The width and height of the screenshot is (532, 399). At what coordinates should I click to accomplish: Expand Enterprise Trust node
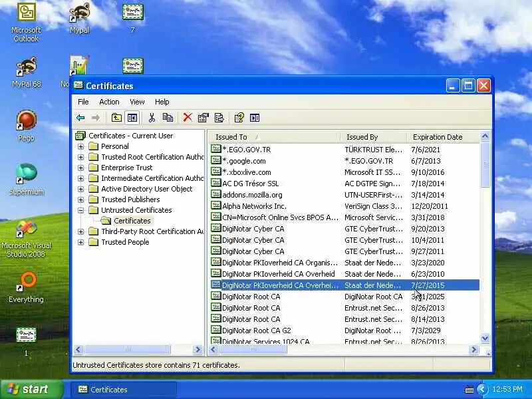[80, 168]
